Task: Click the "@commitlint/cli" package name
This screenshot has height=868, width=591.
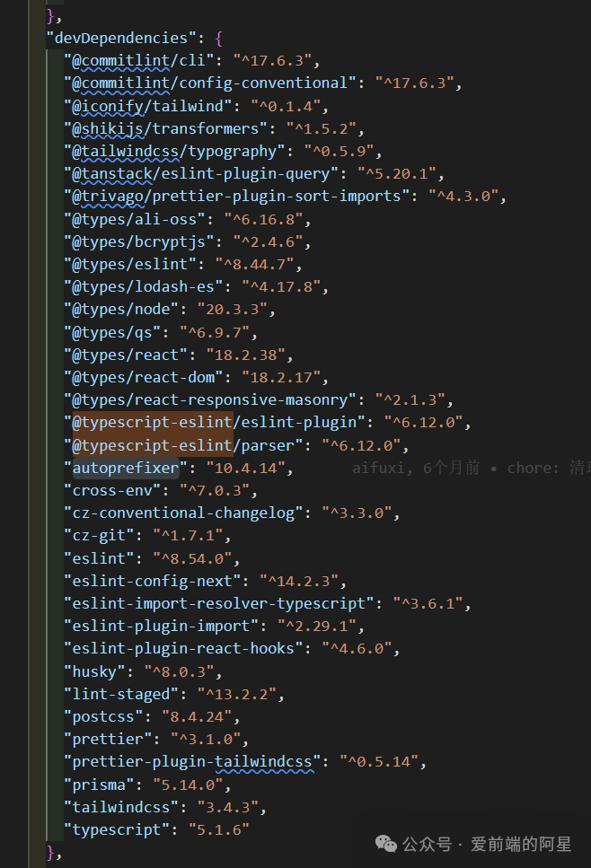Action: click(139, 60)
